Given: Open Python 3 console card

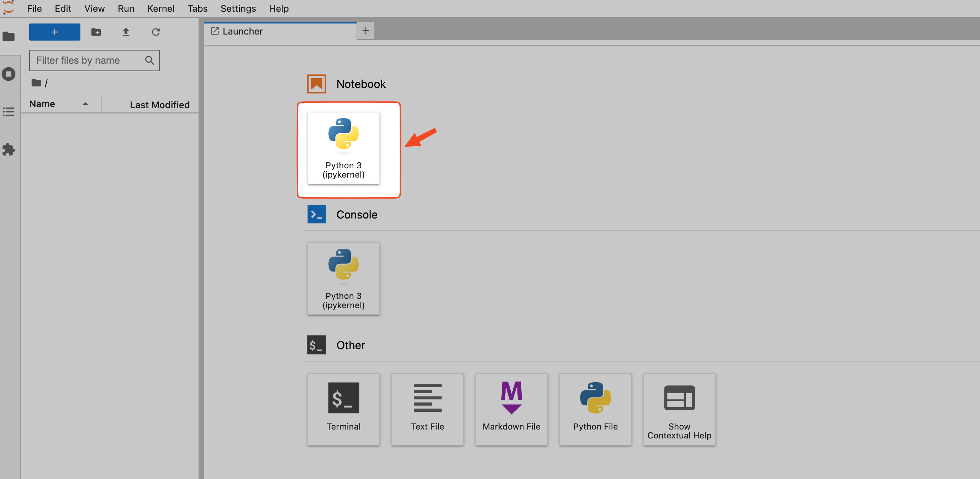Looking at the screenshot, I should 343,279.
